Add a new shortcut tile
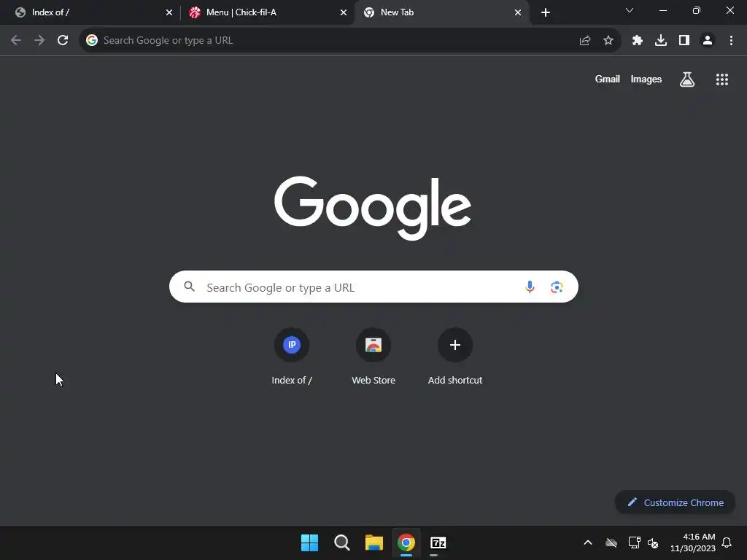Screen dimensions: 747x560 click(455, 356)
